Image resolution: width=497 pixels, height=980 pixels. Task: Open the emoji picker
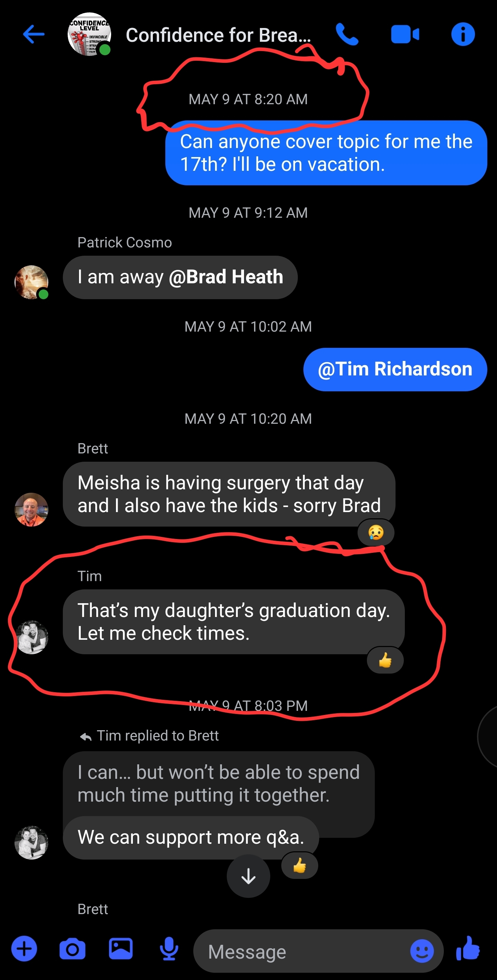[x=422, y=951]
